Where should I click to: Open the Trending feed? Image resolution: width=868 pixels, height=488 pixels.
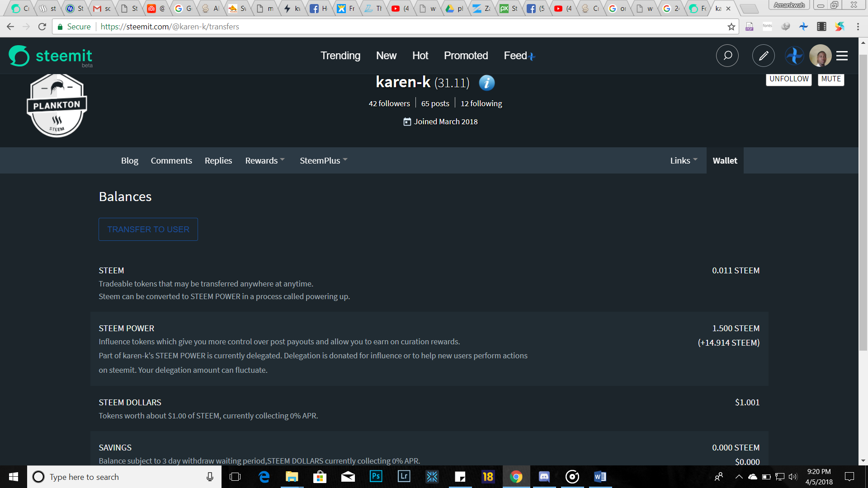(x=340, y=56)
